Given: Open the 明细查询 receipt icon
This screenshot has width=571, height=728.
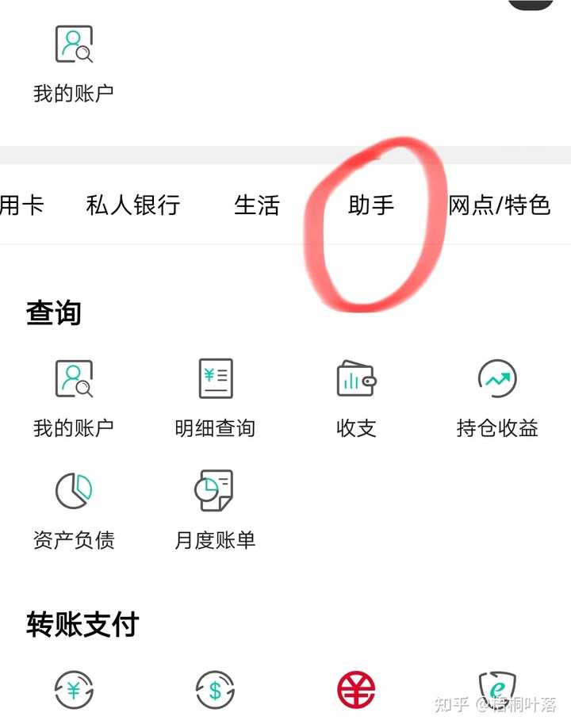Looking at the screenshot, I should click(216, 378).
